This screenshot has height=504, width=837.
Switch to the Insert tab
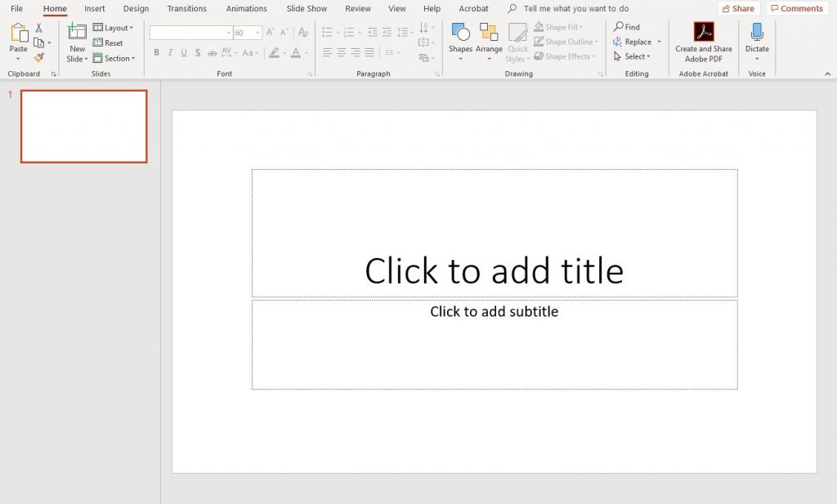95,8
